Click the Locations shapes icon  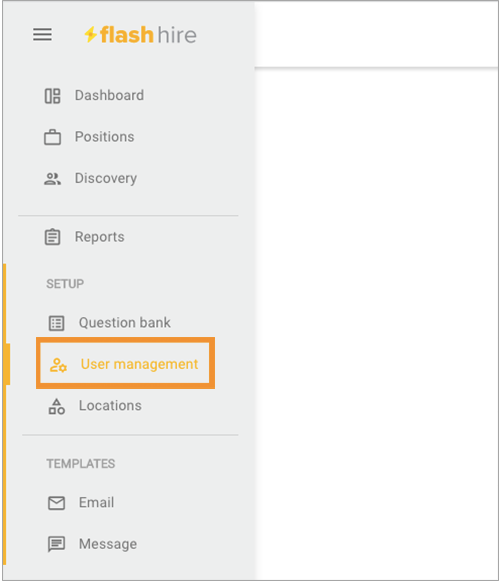pyautogui.click(x=56, y=406)
